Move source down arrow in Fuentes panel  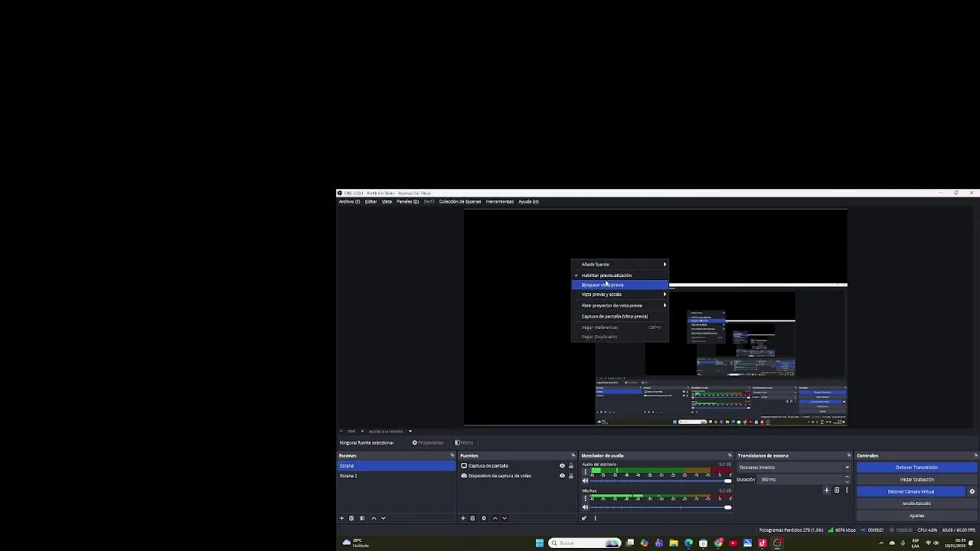tap(505, 518)
